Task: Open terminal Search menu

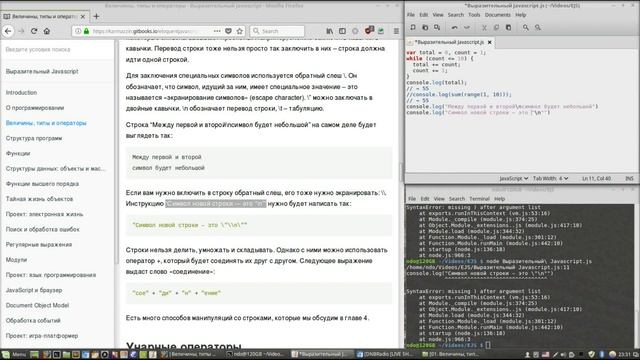Action: [457, 199]
